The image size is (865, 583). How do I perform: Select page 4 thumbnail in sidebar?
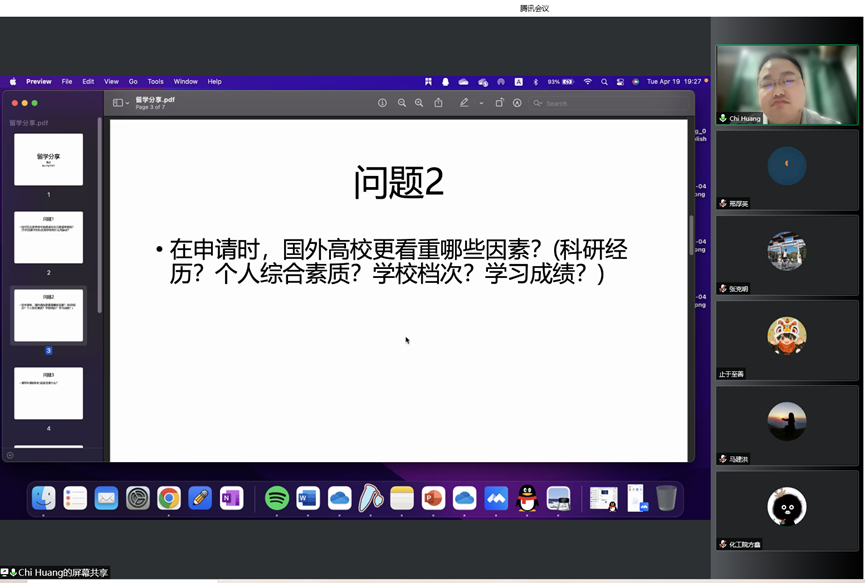pos(48,393)
